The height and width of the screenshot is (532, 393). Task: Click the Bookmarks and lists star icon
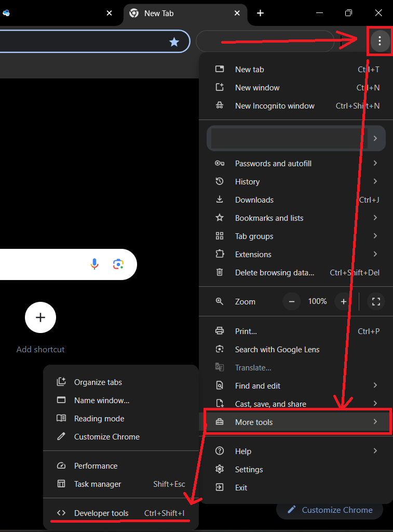tap(220, 218)
